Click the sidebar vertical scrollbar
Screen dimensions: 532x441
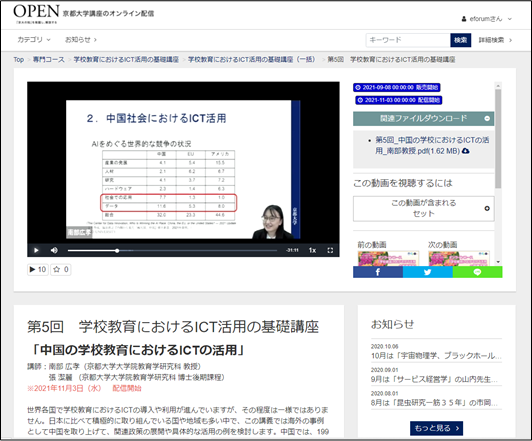coord(498,138)
